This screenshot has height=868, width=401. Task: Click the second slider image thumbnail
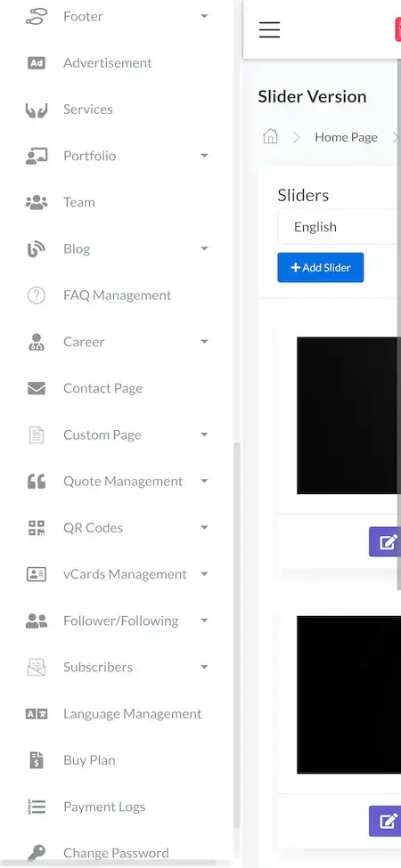[349, 694]
